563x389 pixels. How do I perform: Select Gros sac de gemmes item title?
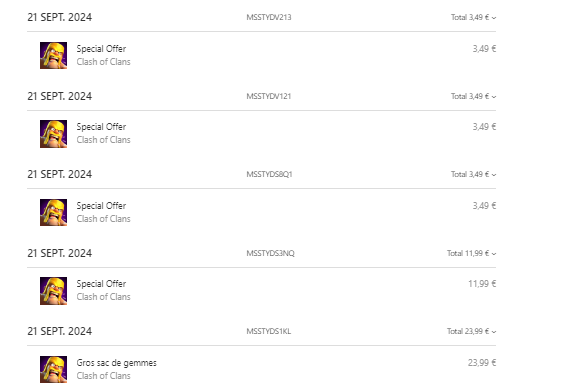[x=117, y=363]
